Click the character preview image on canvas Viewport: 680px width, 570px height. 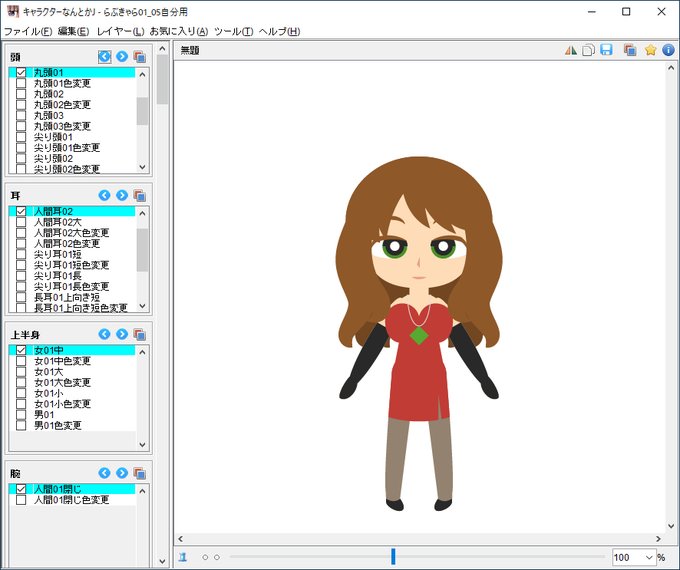point(419,334)
